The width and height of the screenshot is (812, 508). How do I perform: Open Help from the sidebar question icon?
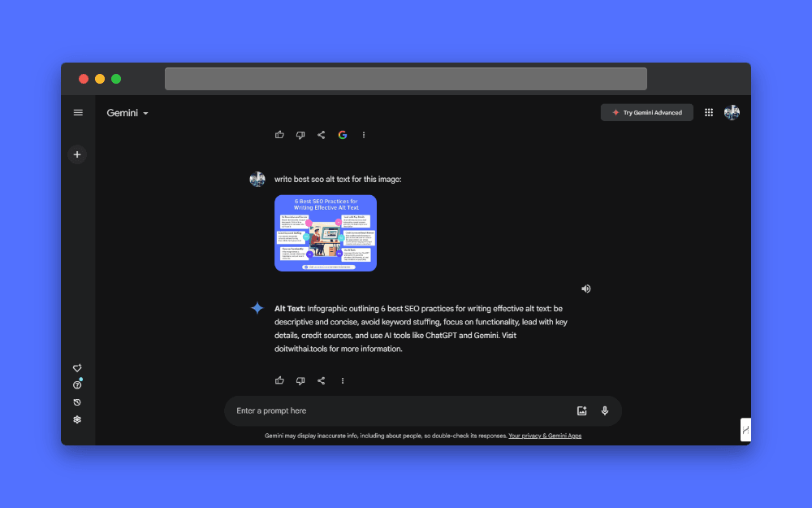click(77, 385)
